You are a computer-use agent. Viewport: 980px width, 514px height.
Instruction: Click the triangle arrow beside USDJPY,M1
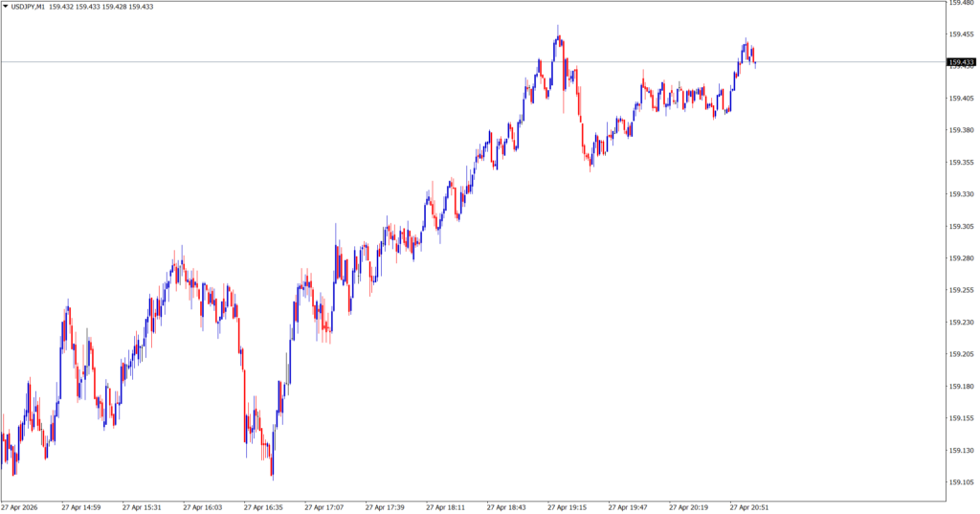pos(6,7)
